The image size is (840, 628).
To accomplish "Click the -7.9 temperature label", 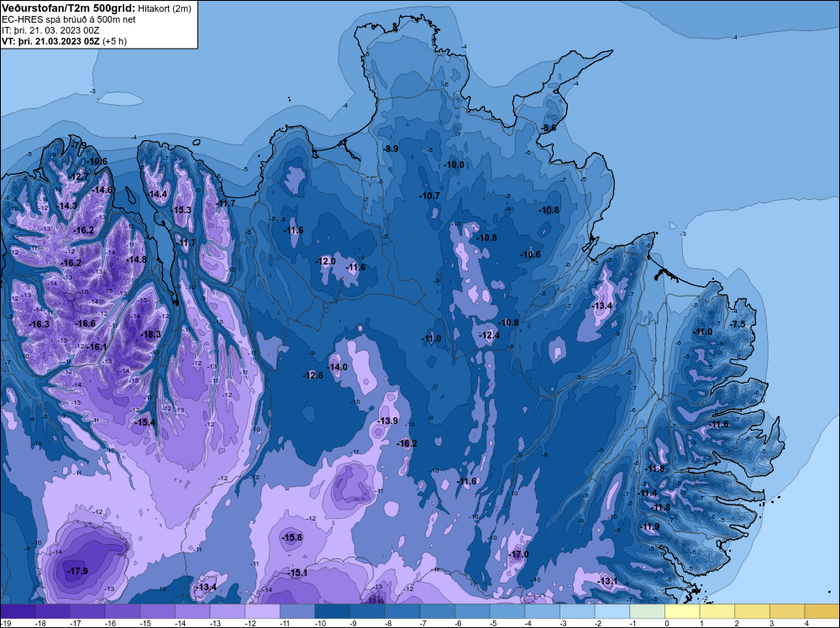I will tap(80, 145).
